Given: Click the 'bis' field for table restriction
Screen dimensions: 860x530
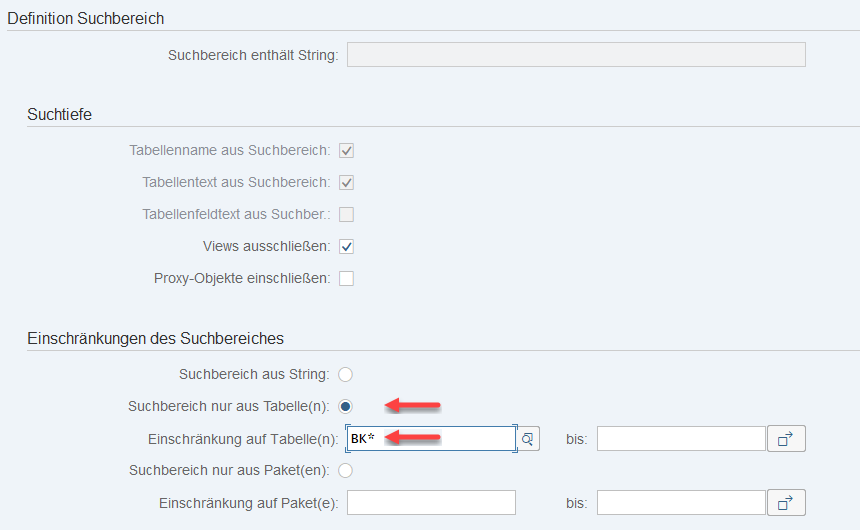Looking at the screenshot, I should coord(681,439).
